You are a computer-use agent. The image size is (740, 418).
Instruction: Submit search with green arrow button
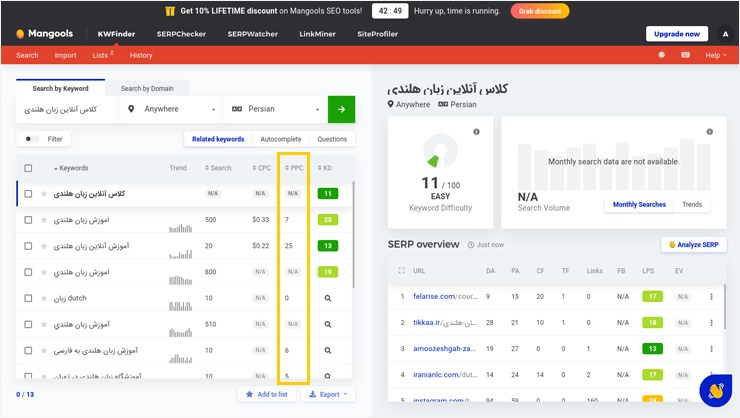[x=341, y=109]
